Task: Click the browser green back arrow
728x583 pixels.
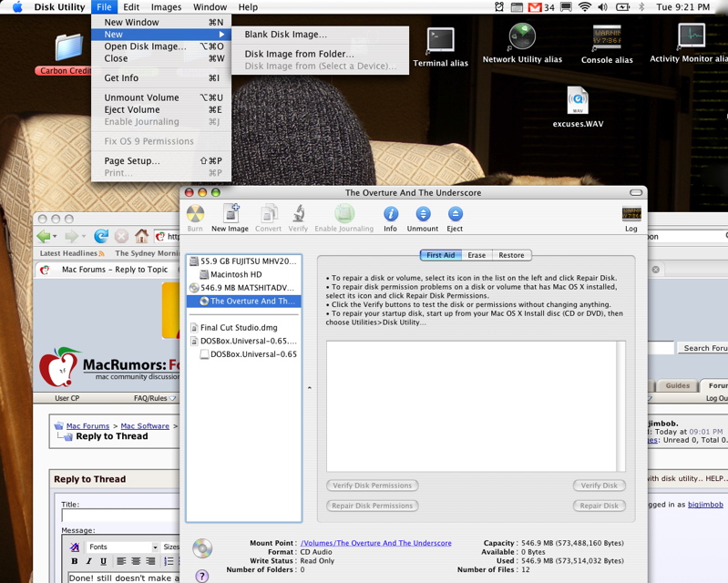Action: coord(43,236)
